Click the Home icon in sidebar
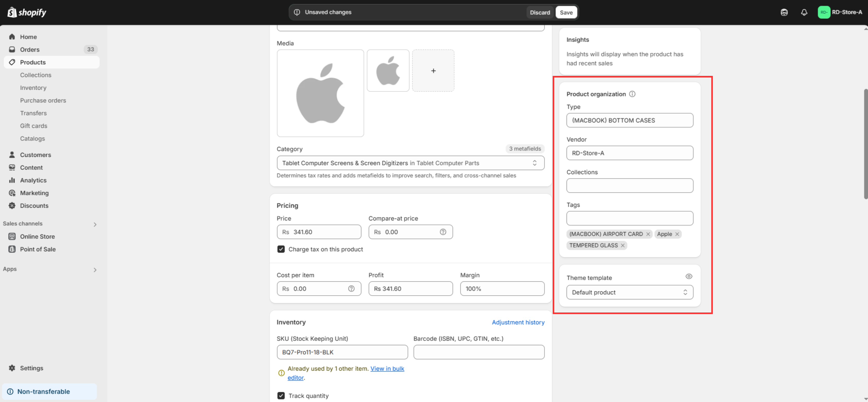The width and height of the screenshot is (868, 402). click(12, 37)
